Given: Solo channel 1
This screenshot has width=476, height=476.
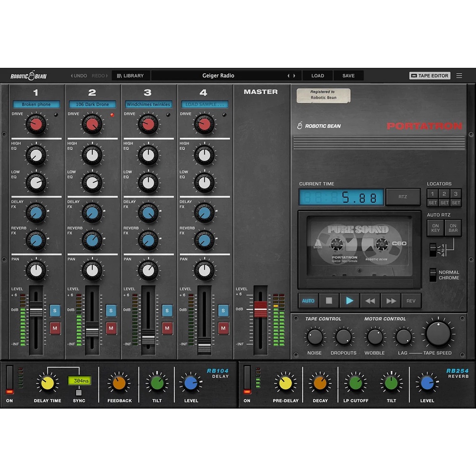Looking at the screenshot, I should click(x=55, y=310).
